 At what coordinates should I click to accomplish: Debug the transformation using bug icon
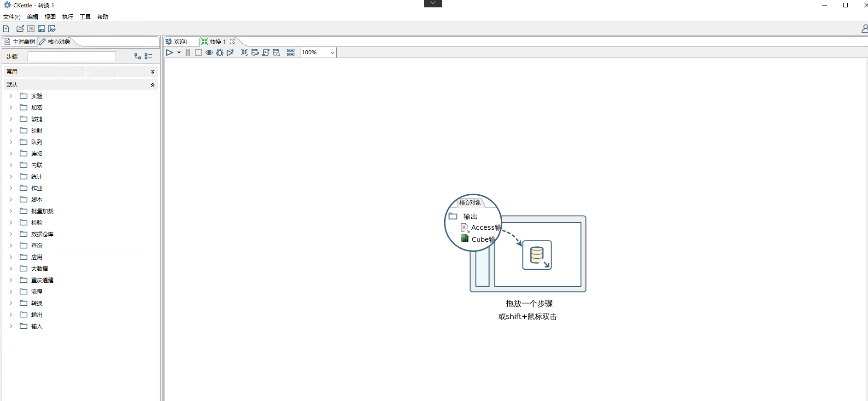(220, 52)
